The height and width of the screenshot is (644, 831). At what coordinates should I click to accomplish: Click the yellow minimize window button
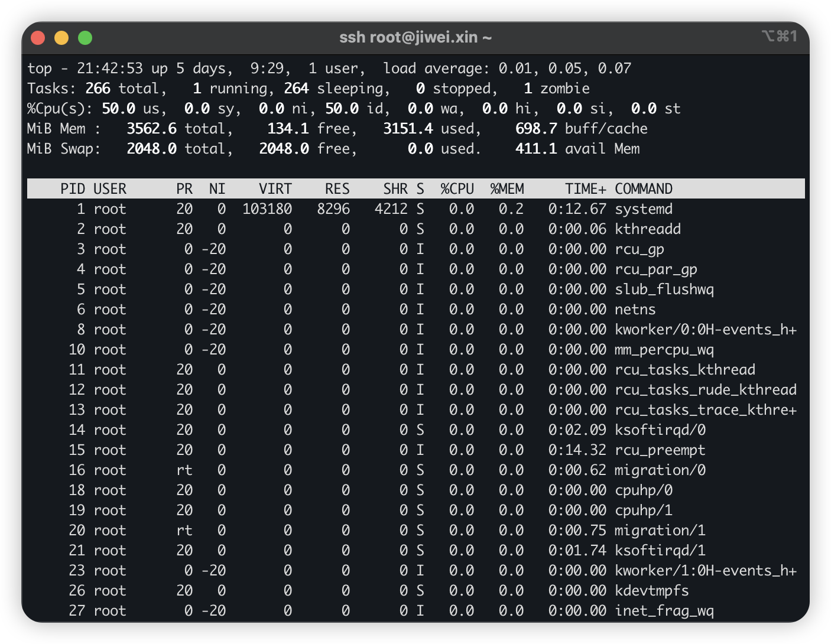61,38
